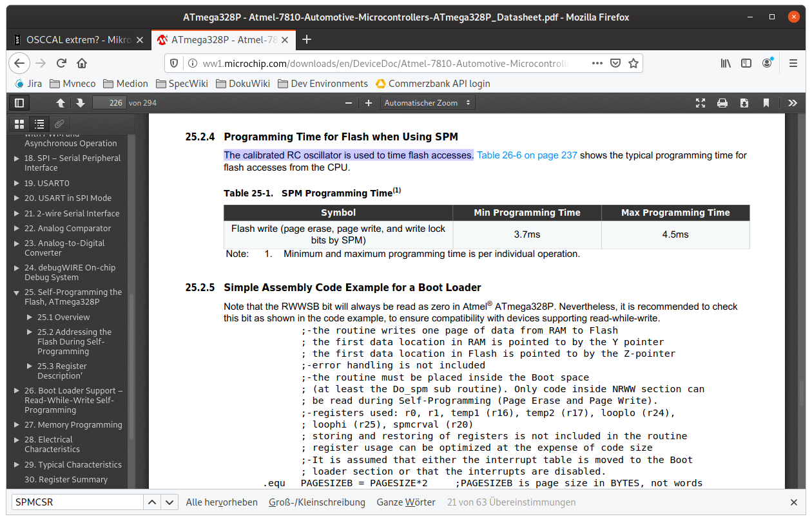This screenshot has height=521, width=812.
Task: Bookmark this page with the star icon
Action: (633, 63)
